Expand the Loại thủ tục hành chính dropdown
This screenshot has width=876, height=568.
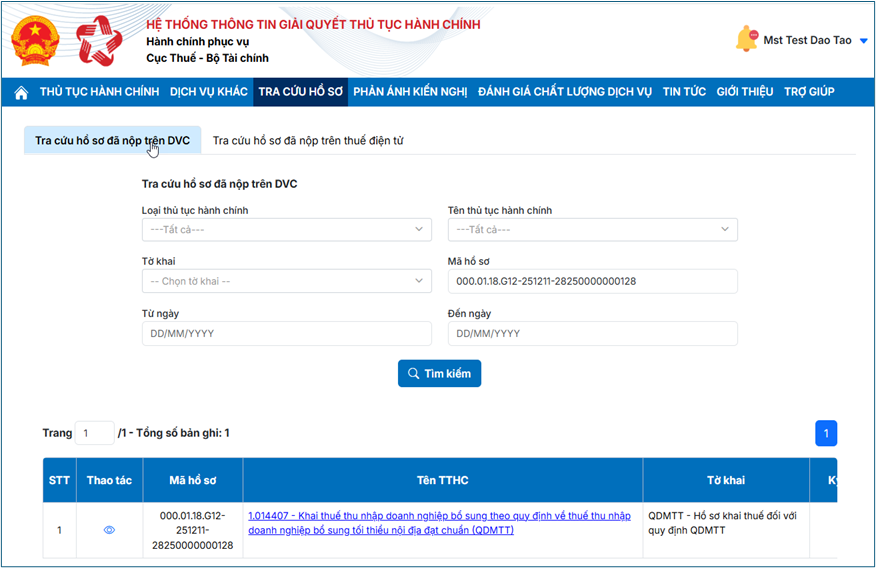286,230
